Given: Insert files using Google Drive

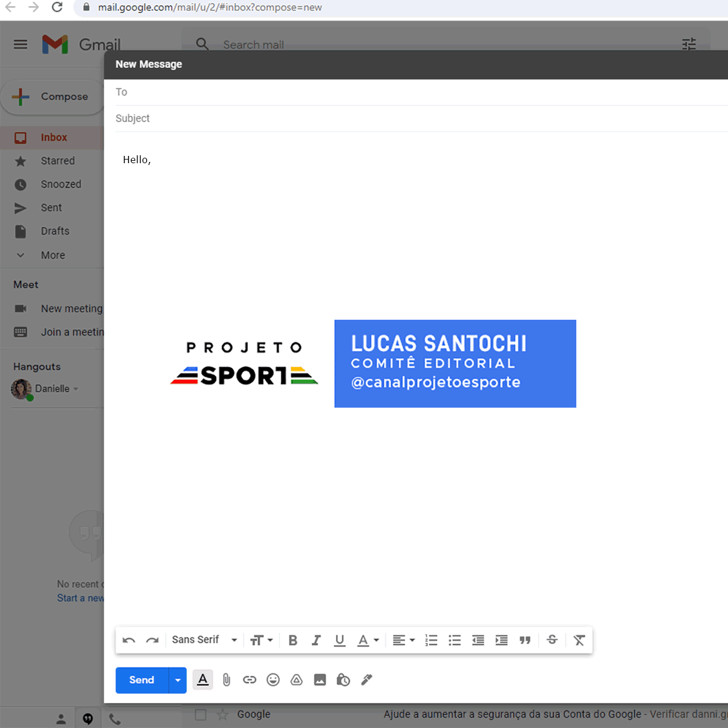Looking at the screenshot, I should [x=297, y=680].
